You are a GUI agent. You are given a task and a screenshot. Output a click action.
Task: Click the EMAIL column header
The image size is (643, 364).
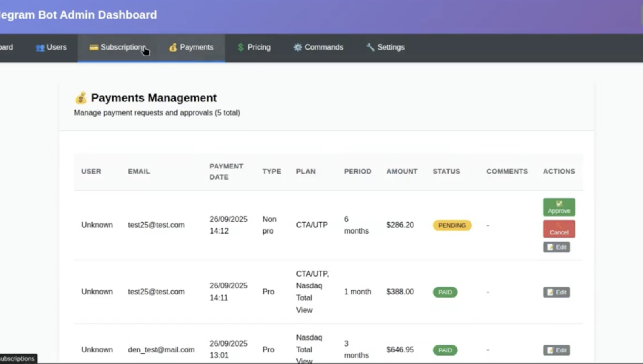pyautogui.click(x=139, y=172)
